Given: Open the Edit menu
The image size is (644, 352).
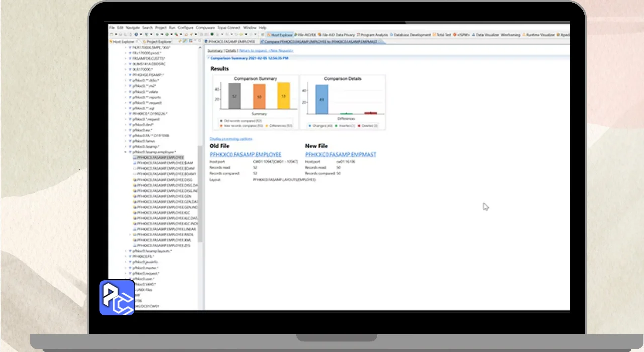Looking at the screenshot, I should (x=120, y=28).
